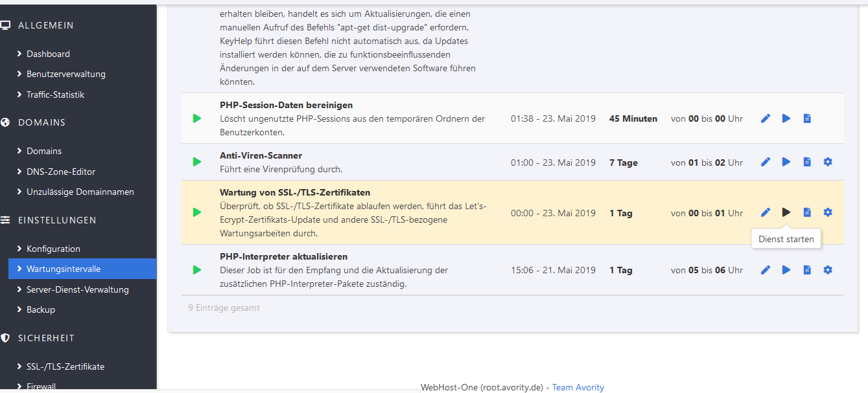
Task: Open settings gear for PHP-Interpreter aktualisieren
Action: tap(828, 270)
